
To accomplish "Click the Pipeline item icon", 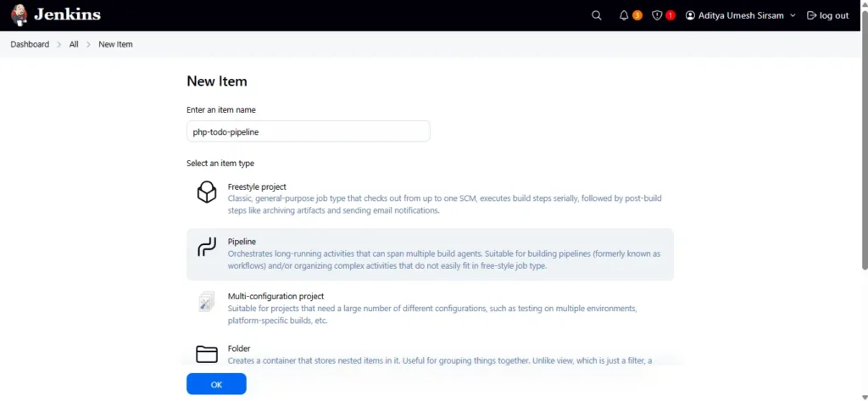I will pyautogui.click(x=207, y=248).
